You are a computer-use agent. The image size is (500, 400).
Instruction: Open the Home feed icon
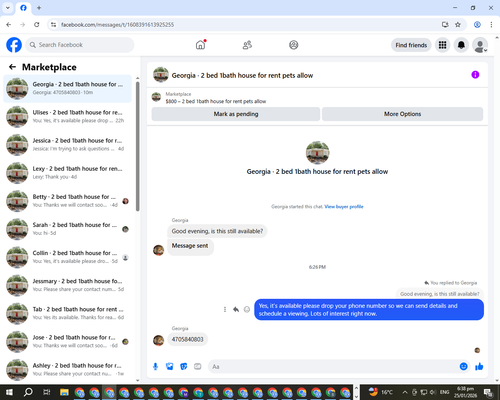pos(200,45)
